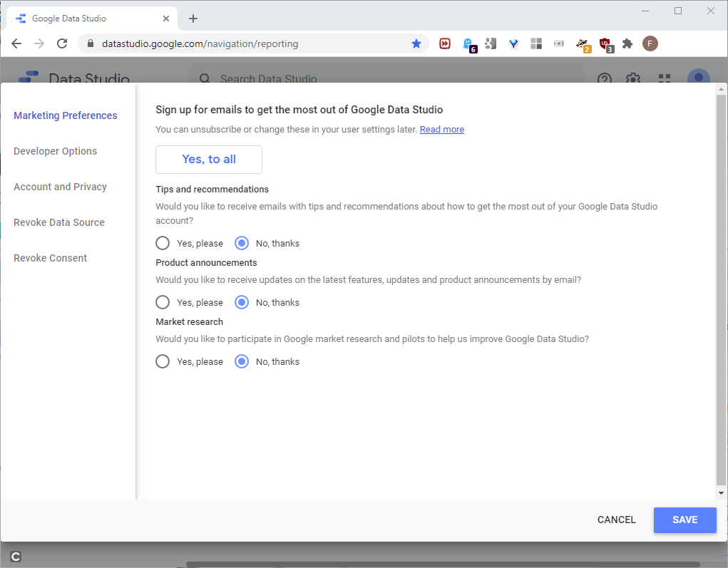Screen dimensions: 728x568
Task: Focus the browser address bar
Action: pos(250,43)
